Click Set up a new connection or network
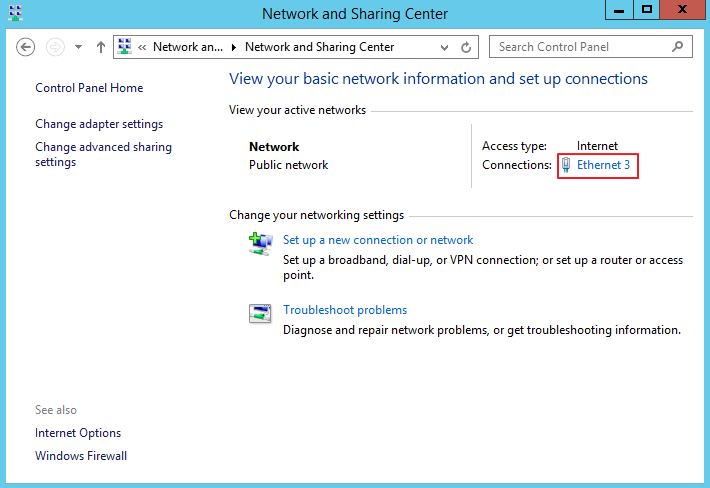Image resolution: width=710 pixels, height=488 pixels. (378, 240)
